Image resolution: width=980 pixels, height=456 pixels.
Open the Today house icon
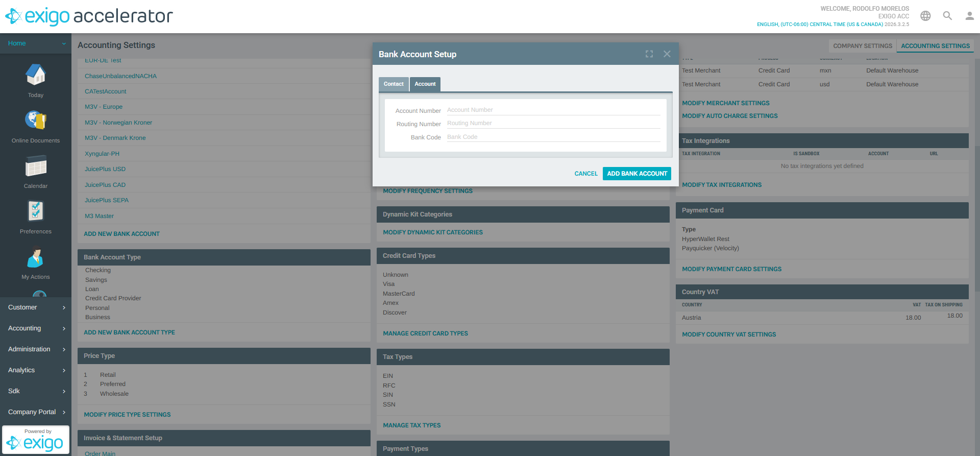pyautogui.click(x=36, y=75)
